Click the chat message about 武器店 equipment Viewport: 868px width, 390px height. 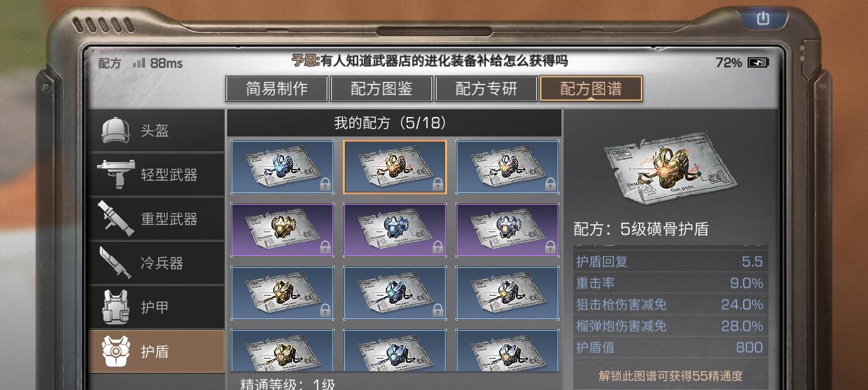(429, 61)
